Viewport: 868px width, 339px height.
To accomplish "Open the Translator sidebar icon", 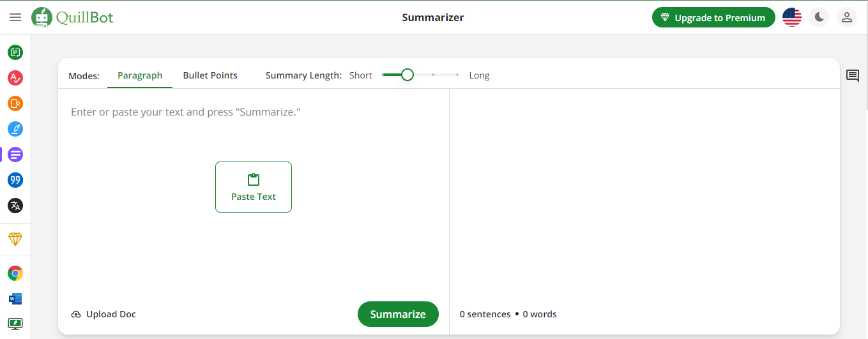I will click(x=15, y=206).
